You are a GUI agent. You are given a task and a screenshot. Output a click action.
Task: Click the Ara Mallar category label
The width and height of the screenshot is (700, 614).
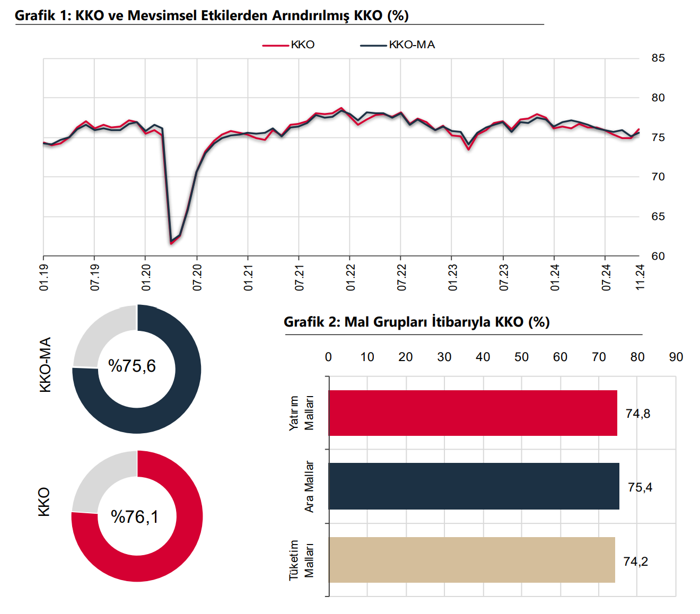pos(309,486)
